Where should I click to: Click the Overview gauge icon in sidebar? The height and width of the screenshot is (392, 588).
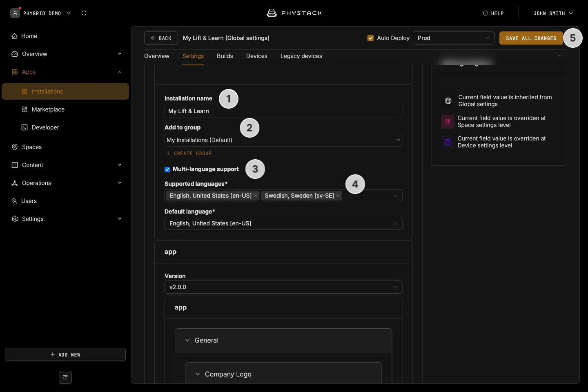(15, 54)
